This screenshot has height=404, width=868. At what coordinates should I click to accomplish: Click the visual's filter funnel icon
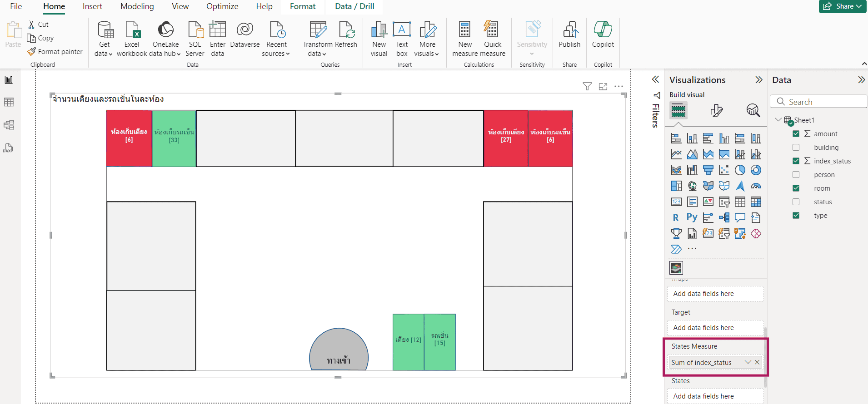587,86
